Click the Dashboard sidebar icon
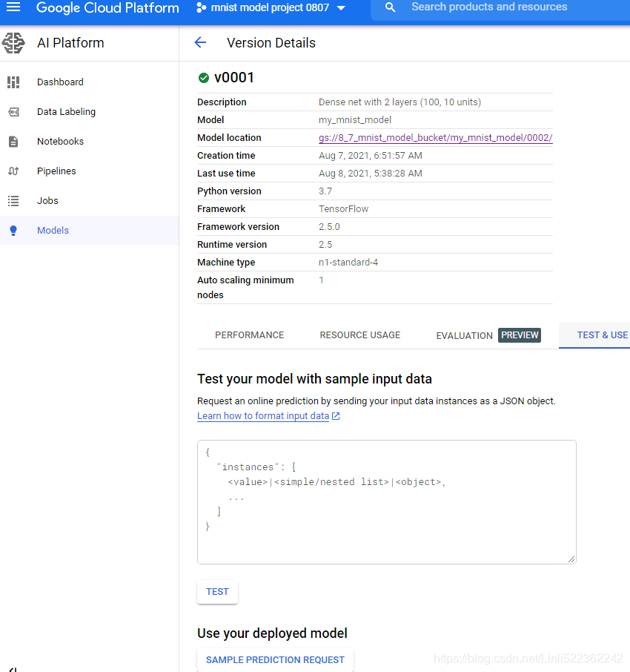Screen dimensions: 630x672 (13, 82)
